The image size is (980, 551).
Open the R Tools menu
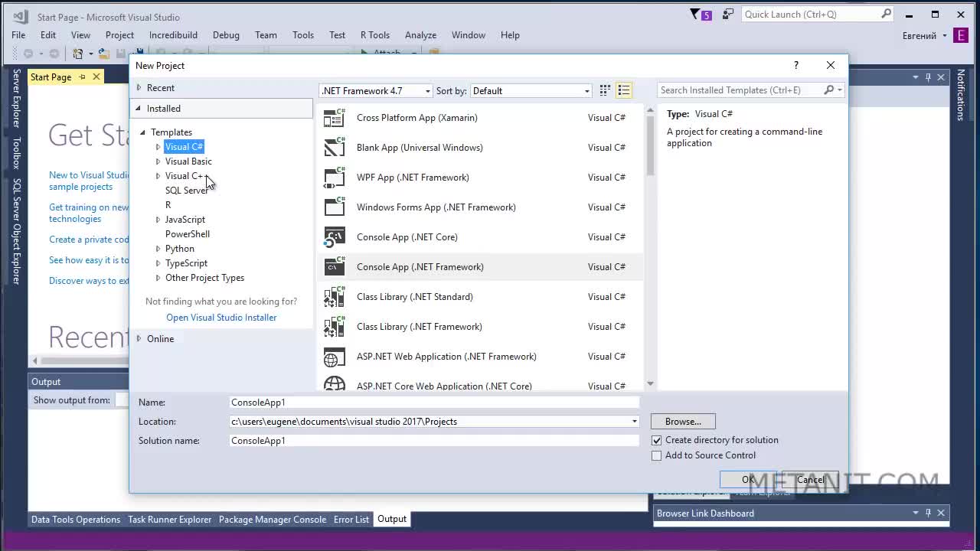[375, 35]
